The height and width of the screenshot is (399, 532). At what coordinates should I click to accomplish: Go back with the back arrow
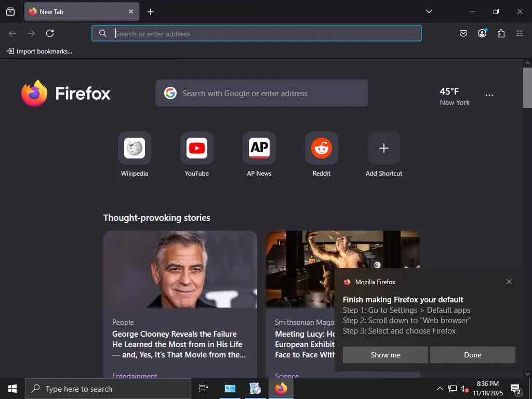[12, 33]
